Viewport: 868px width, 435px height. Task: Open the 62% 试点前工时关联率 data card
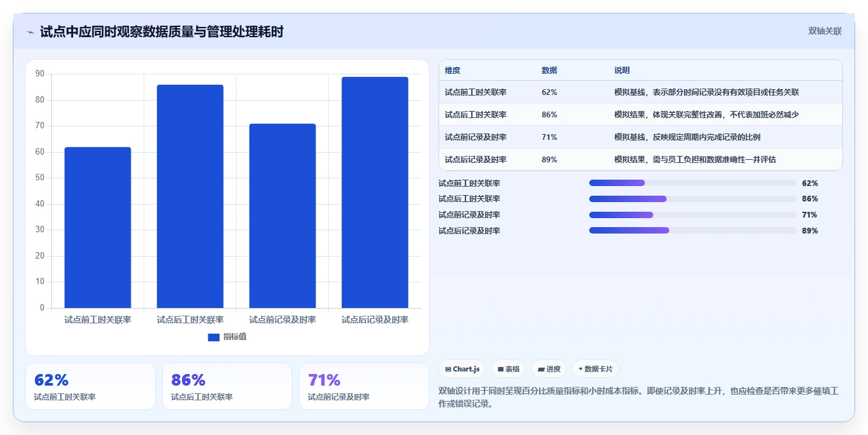[90, 386]
